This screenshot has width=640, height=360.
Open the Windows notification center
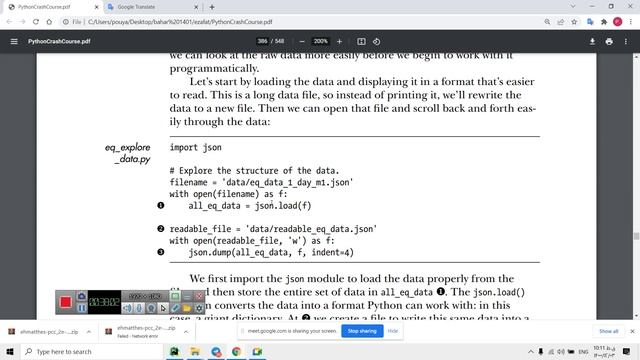(x=627, y=351)
